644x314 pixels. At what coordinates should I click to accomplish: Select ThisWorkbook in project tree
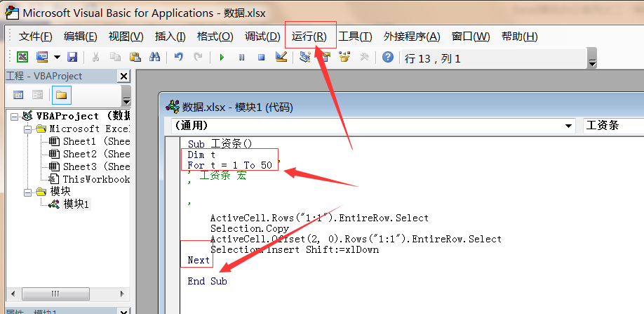96,179
